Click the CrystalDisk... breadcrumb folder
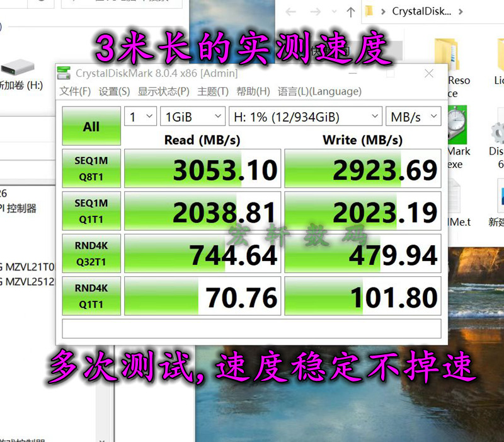Image resolution: width=504 pixels, height=442 pixels. tap(421, 11)
